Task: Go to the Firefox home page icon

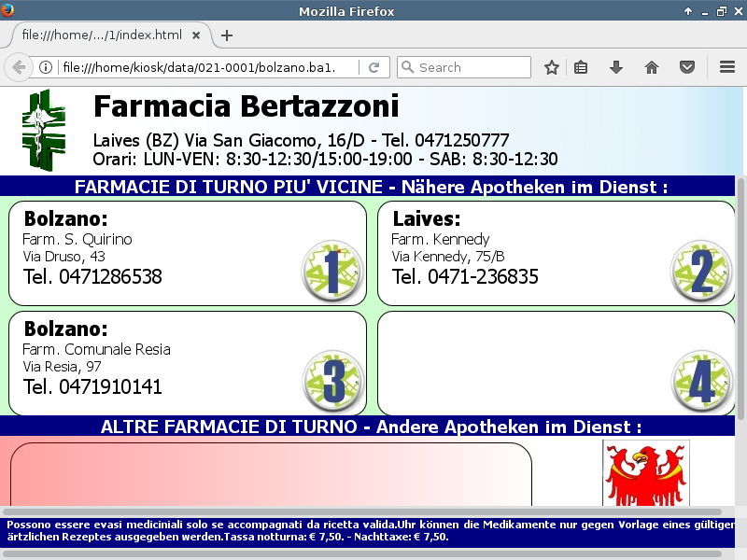Action: [x=652, y=67]
